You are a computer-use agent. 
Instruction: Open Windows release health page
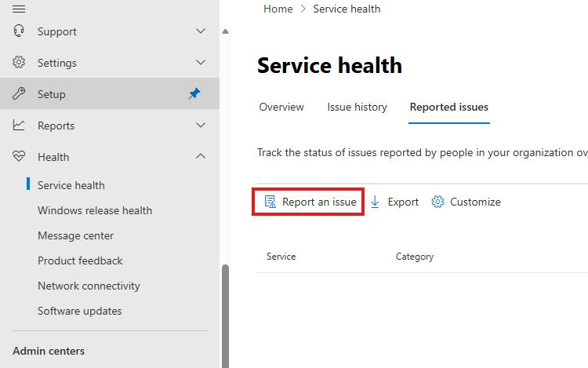point(95,210)
